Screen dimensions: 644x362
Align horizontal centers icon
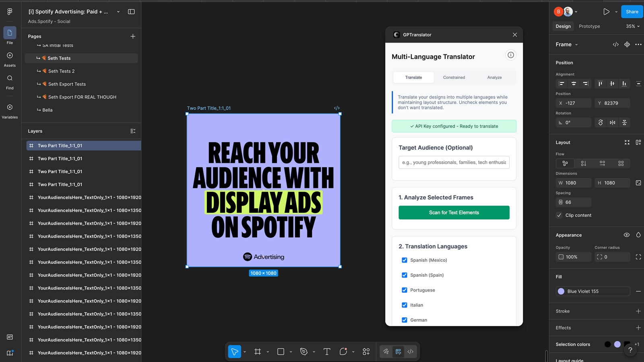coord(574,84)
